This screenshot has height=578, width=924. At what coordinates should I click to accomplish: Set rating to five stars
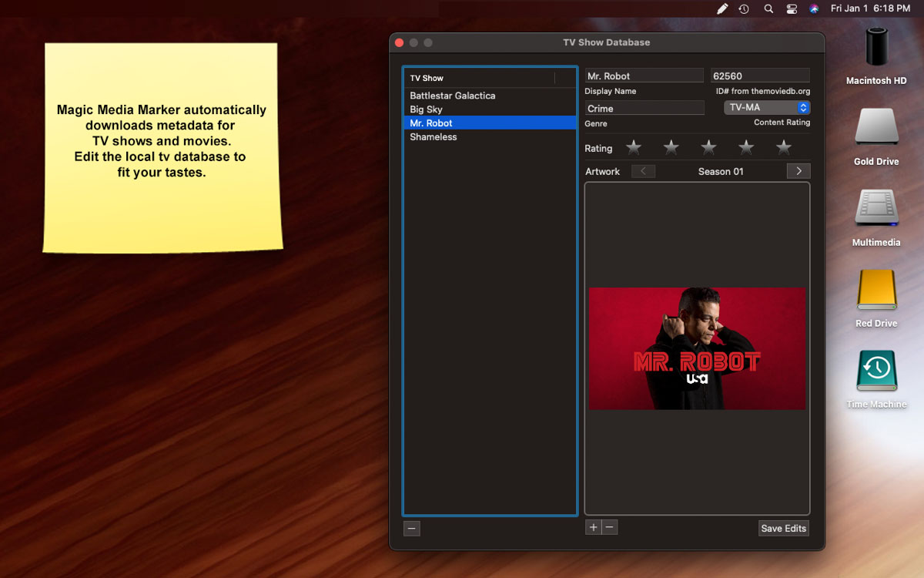coord(784,147)
